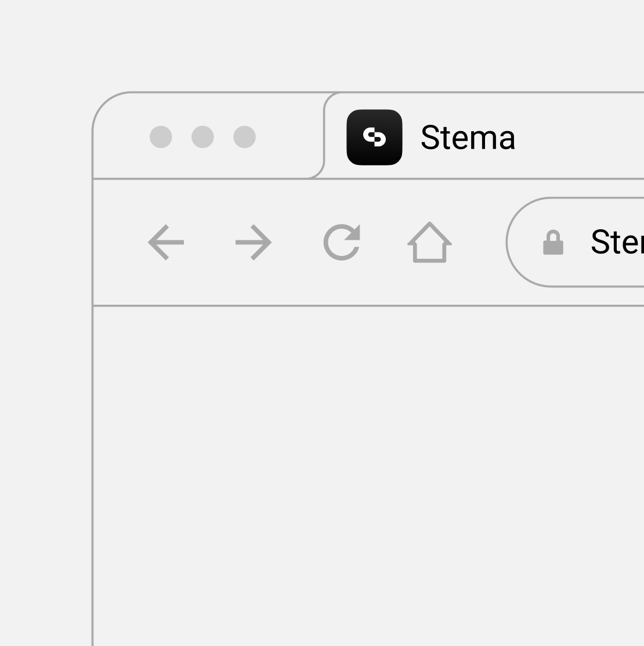Reload the page with the circular arrow
The height and width of the screenshot is (646, 644).
[342, 242]
